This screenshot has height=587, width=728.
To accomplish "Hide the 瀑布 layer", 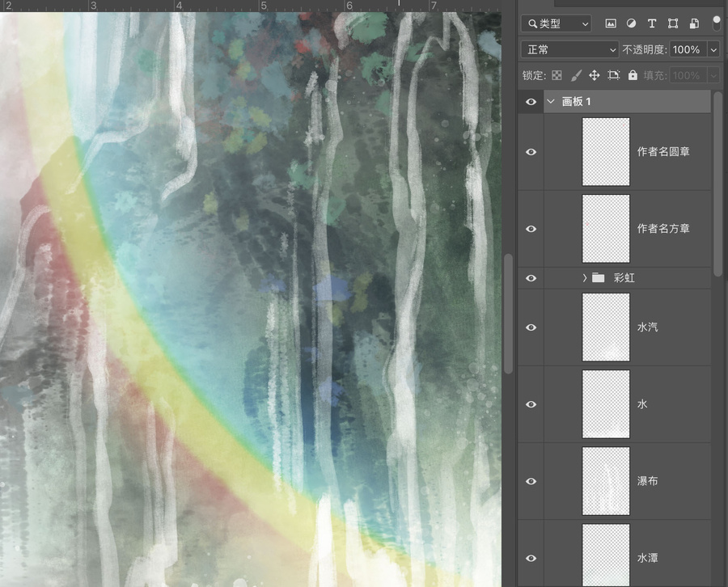I will pyautogui.click(x=531, y=481).
